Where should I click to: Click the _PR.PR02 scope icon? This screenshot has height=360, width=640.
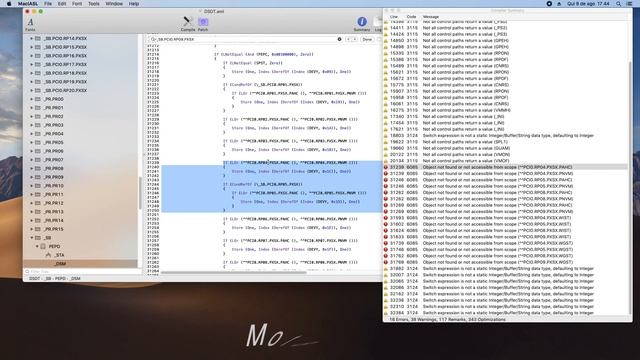coord(38,116)
